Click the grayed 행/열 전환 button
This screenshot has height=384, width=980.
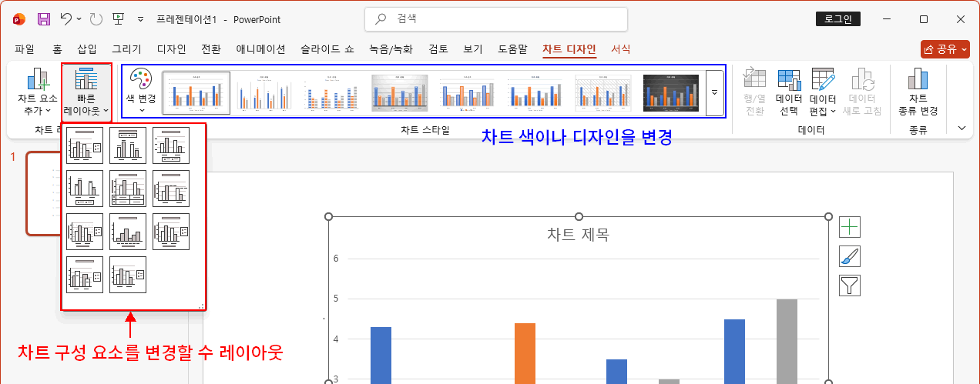[x=753, y=93]
